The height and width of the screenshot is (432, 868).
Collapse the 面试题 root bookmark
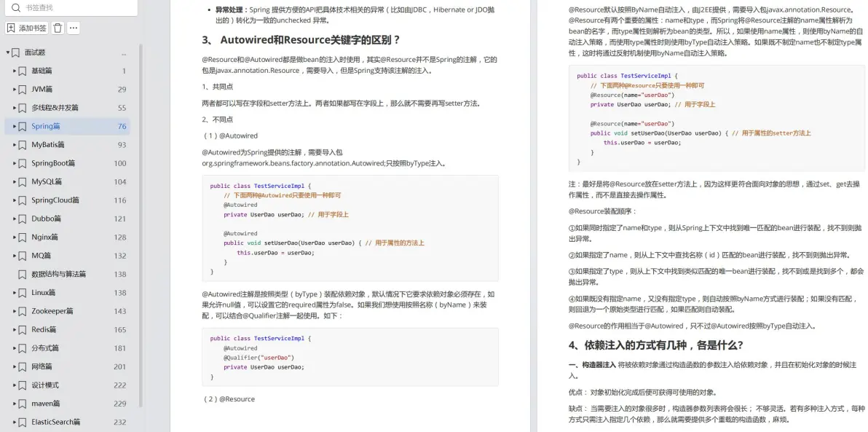point(8,52)
